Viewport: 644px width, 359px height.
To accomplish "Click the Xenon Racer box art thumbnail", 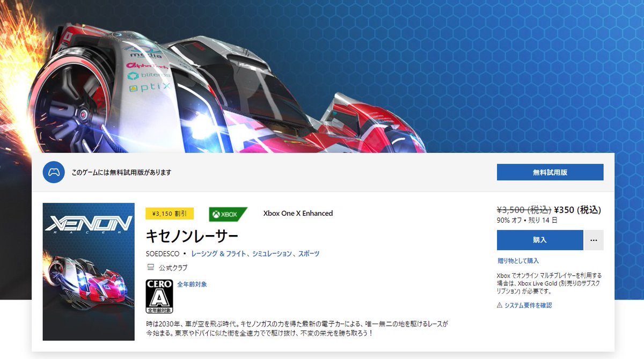I will click(89, 272).
